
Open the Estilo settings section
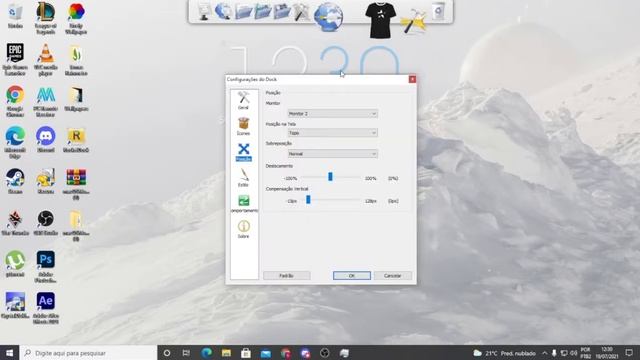(243, 178)
